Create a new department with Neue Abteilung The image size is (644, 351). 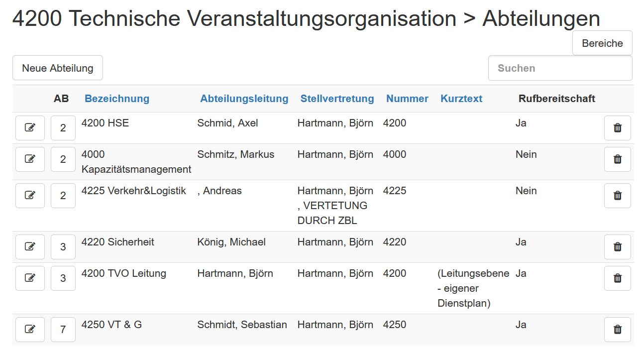click(x=57, y=67)
